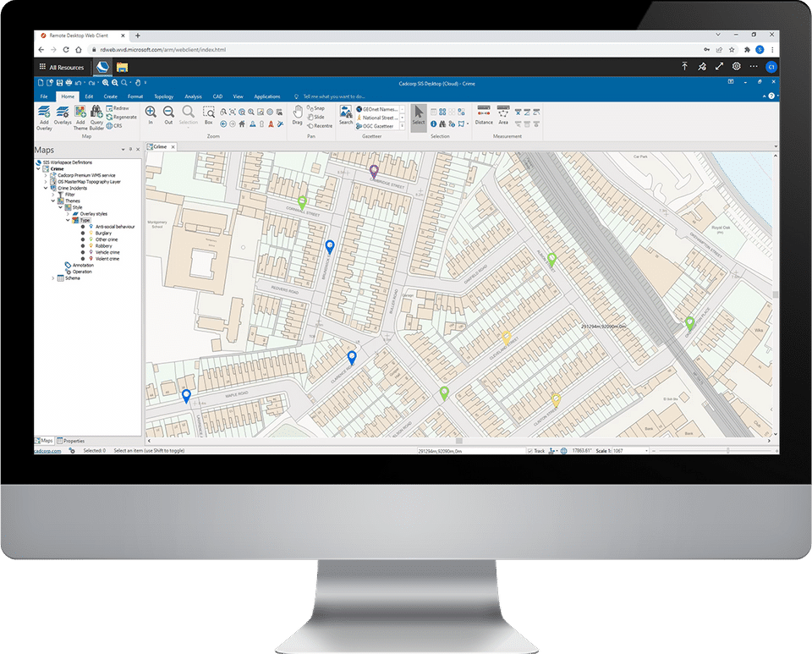Expand the Filter node
This screenshot has height=654, width=812.
tap(52, 195)
